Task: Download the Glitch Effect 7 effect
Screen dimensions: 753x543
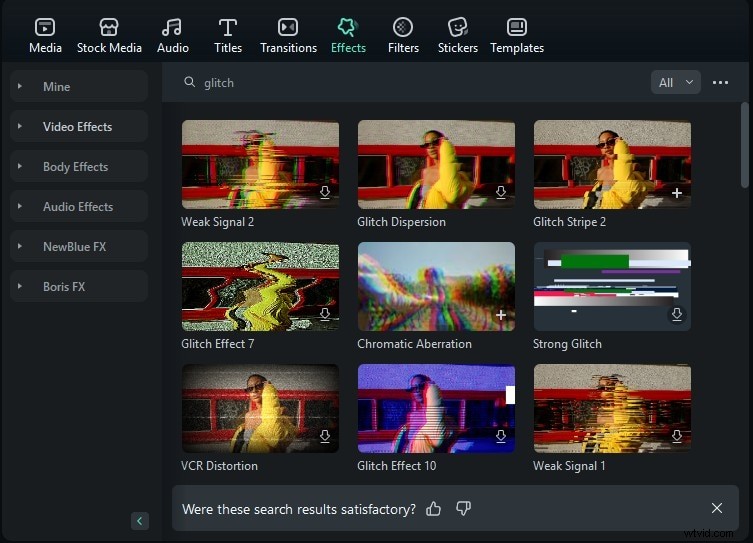Action: [325, 314]
